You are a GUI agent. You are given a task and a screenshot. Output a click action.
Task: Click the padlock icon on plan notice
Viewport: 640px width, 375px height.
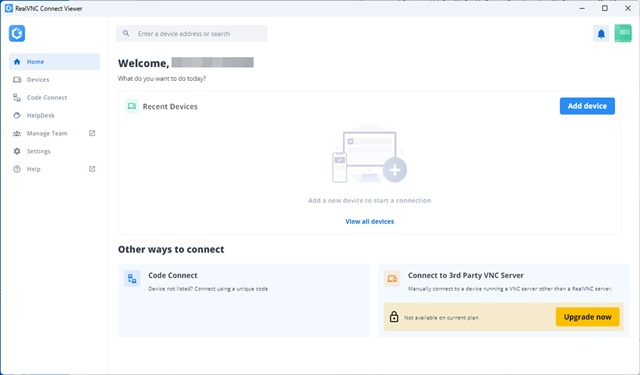(394, 317)
